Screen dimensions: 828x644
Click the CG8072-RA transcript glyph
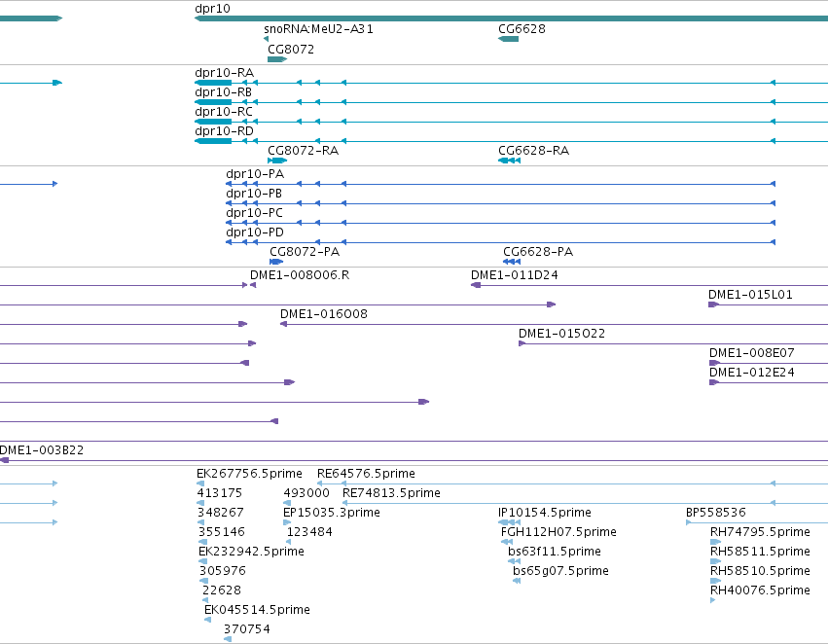pos(277,161)
